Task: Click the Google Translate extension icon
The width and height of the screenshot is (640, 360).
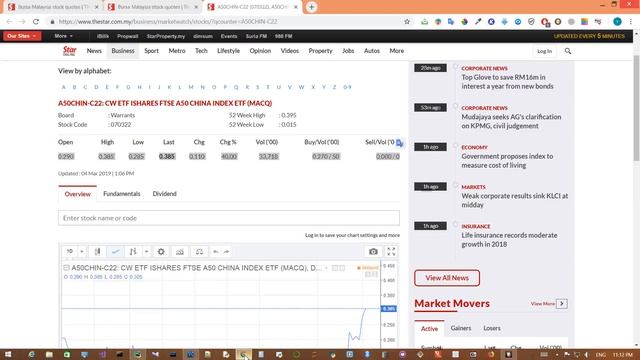Action: point(451,22)
